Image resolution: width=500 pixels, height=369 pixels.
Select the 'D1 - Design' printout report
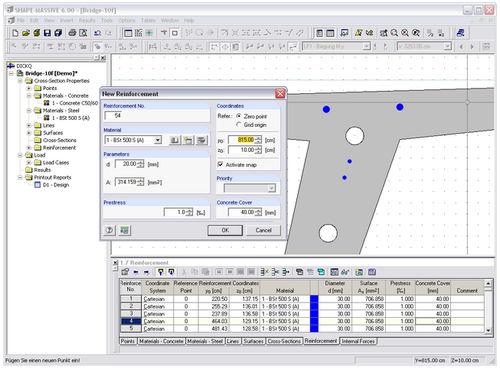tap(56, 185)
